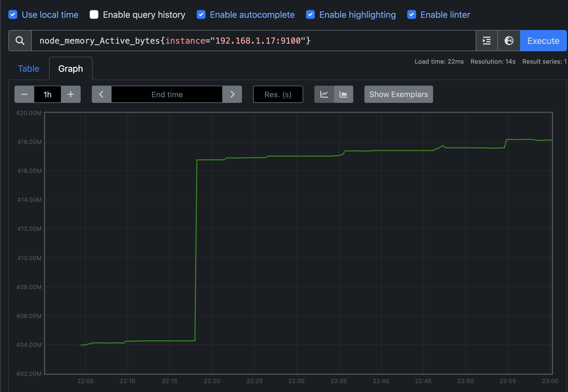Switch to line chart display icon

pyautogui.click(x=324, y=95)
